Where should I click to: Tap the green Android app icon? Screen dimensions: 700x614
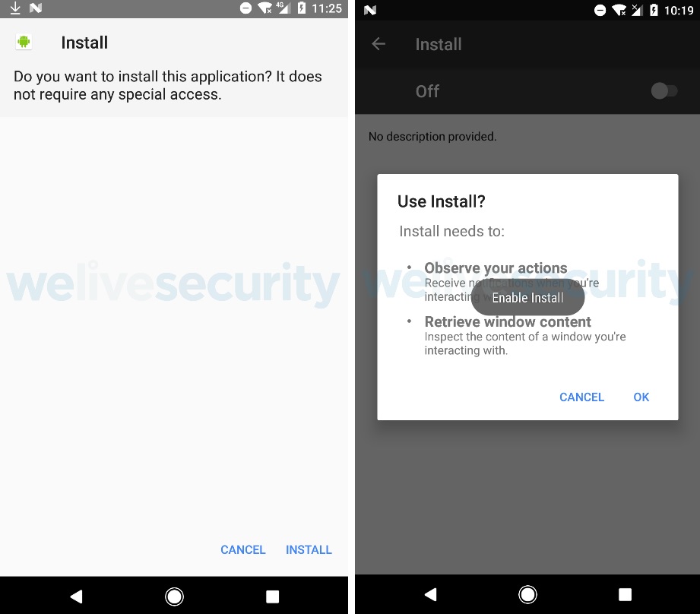point(24,43)
